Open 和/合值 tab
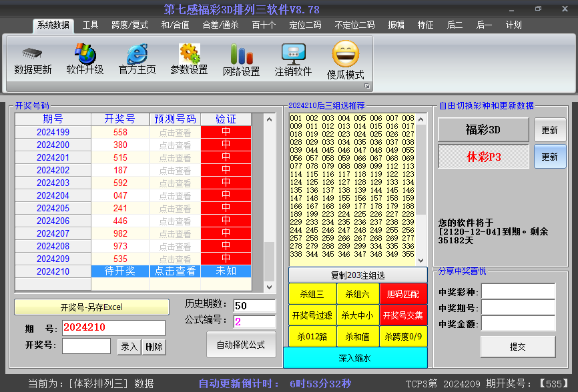 pos(175,25)
